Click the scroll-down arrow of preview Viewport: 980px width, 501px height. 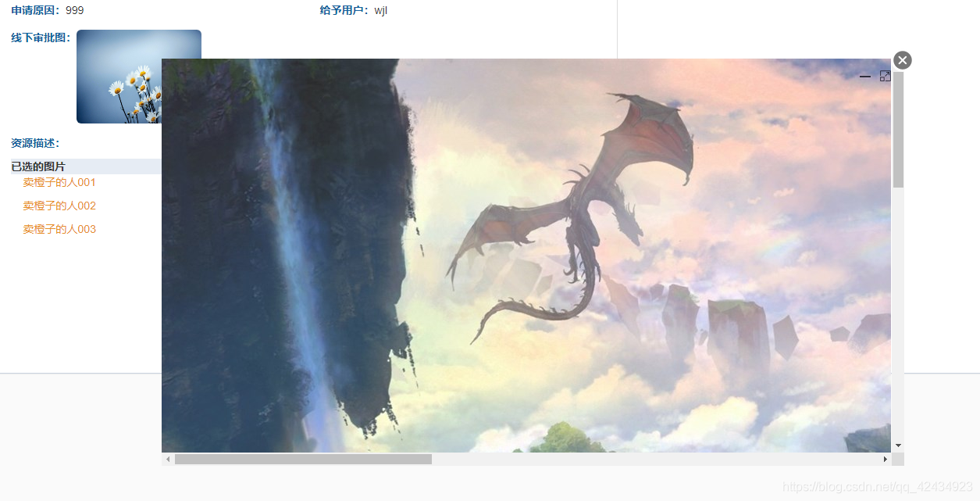coord(898,446)
